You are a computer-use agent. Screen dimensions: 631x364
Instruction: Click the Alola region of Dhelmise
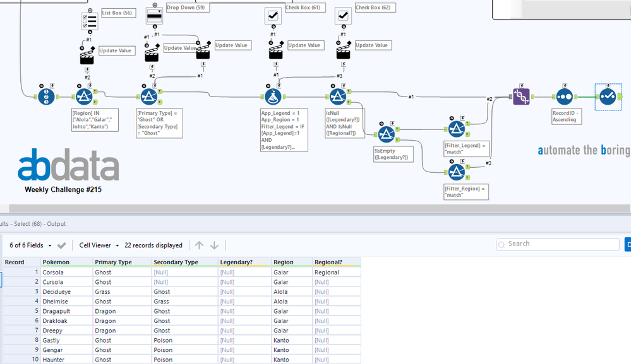point(292,301)
